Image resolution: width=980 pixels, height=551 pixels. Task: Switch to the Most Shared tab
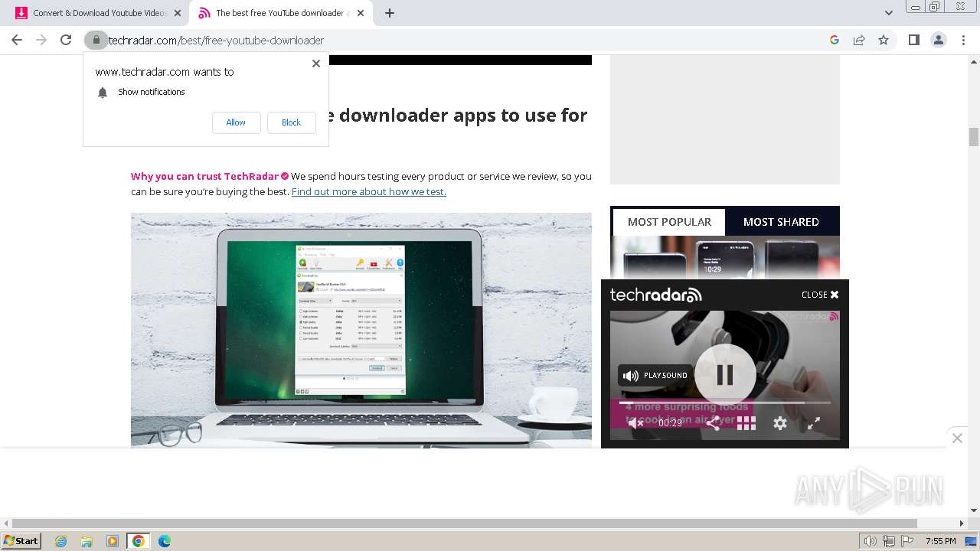[781, 222]
